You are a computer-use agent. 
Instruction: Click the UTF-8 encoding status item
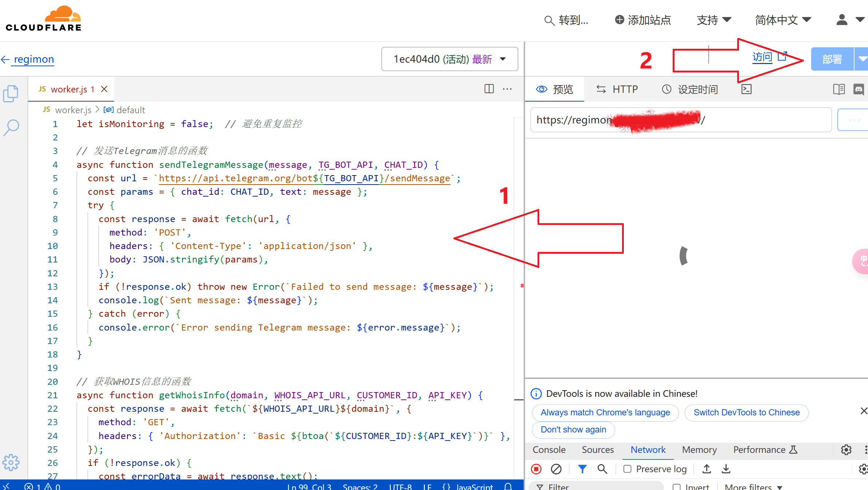(x=400, y=486)
